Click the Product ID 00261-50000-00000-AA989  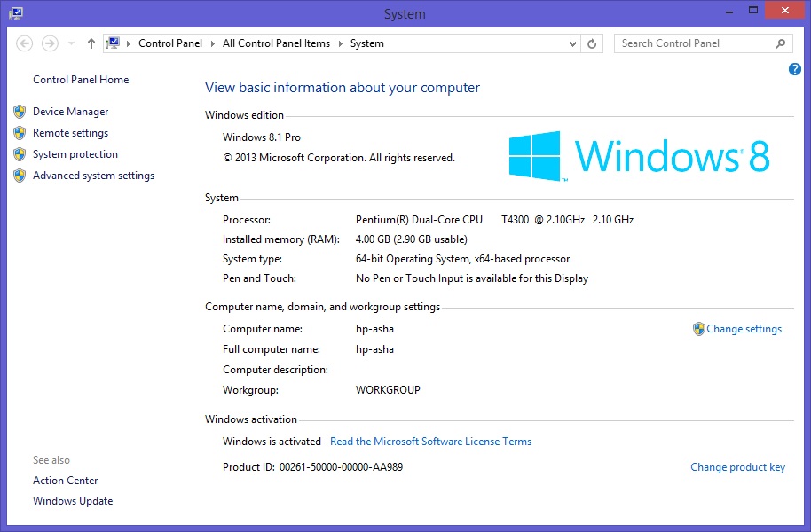coord(313,467)
